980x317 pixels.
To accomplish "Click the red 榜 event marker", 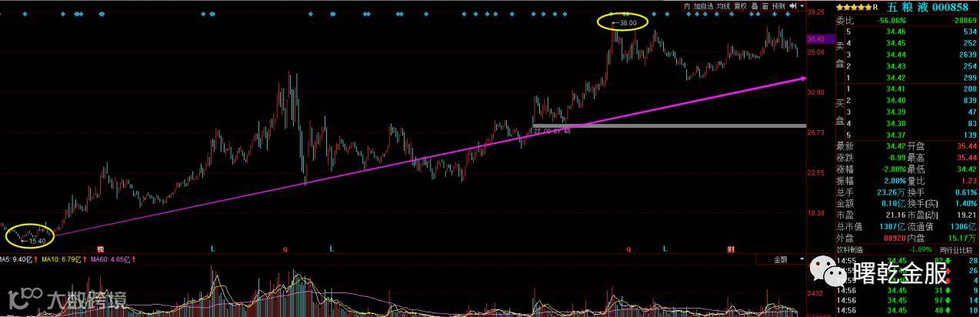I will [x=101, y=249].
